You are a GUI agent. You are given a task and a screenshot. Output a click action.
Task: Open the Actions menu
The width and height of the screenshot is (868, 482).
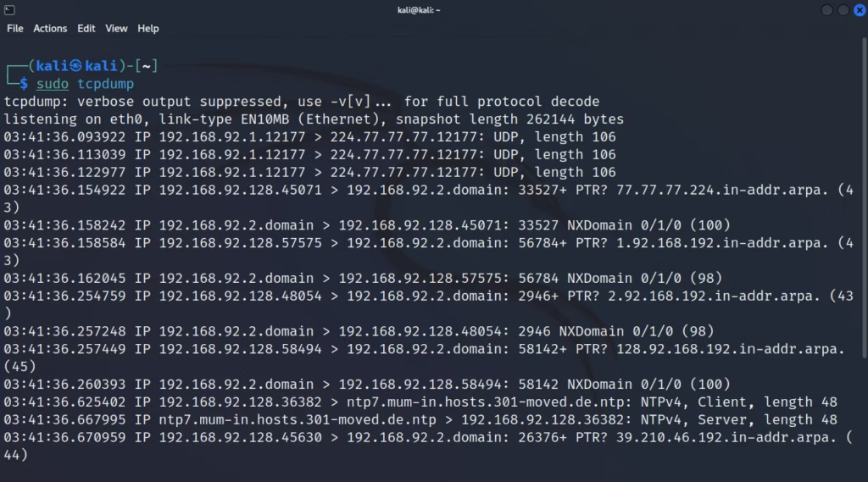[50, 28]
